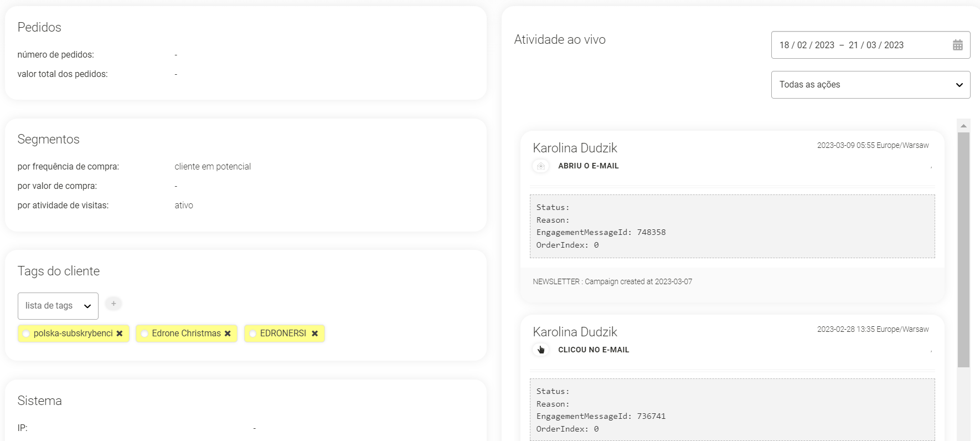Click the CLICOU NO E-MAIL label
Image resolution: width=980 pixels, height=441 pixels.
click(x=594, y=350)
